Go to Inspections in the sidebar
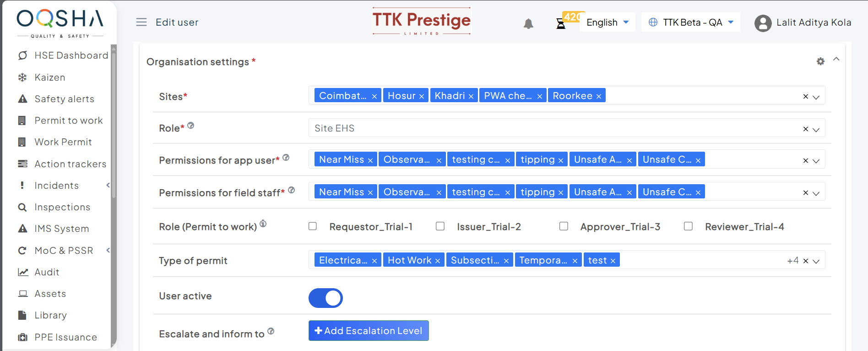This screenshot has height=351, width=868. (x=62, y=207)
